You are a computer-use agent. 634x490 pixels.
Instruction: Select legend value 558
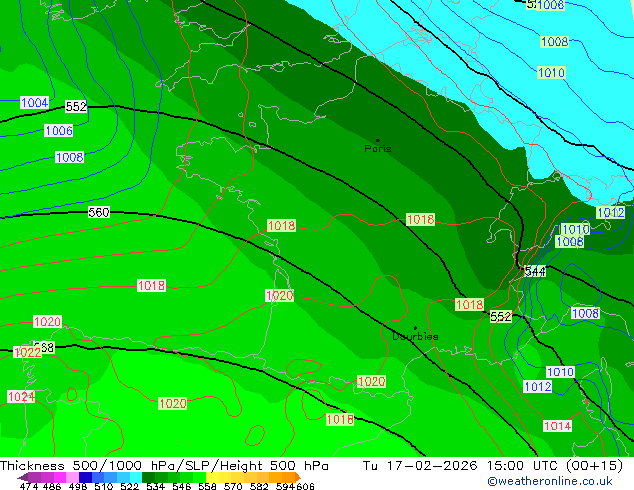click(x=207, y=486)
